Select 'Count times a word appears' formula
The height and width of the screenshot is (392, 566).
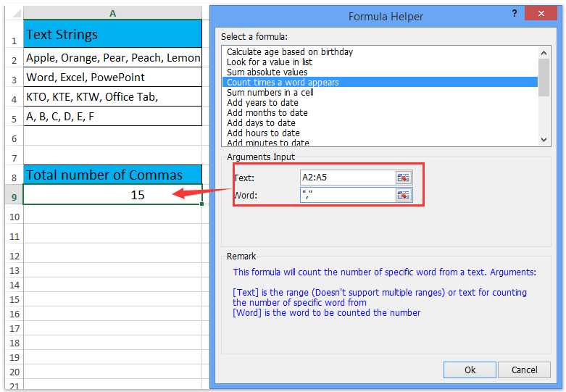283,83
